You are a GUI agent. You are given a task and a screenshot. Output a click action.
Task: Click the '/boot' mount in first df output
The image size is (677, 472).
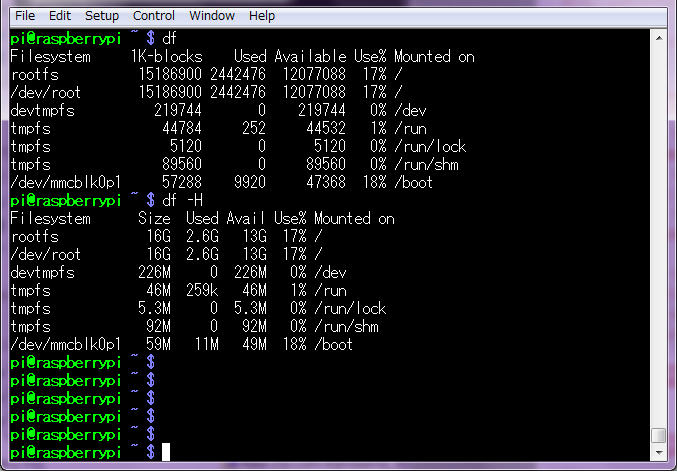pos(414,182)
